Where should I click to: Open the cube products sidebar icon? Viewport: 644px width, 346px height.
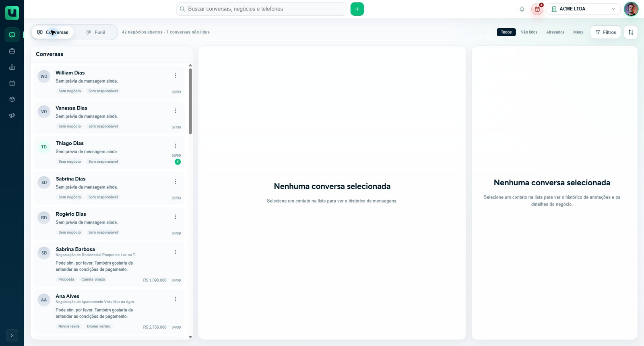click(x=12, y=99)
